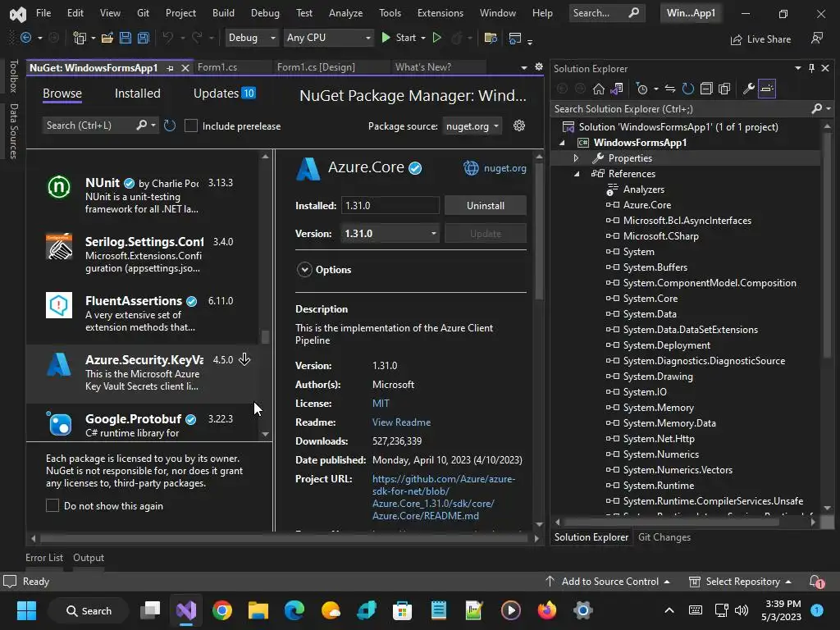The width and height of the screenshot is (840, 630).
Task: Open the document tab list dropdown
Action: pyautogui.click(x=523, y=67)
